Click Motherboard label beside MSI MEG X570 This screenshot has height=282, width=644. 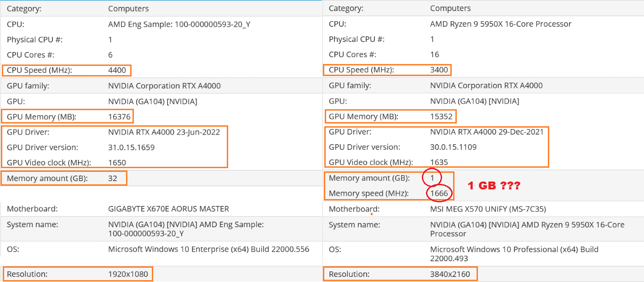tap(354, 209)
